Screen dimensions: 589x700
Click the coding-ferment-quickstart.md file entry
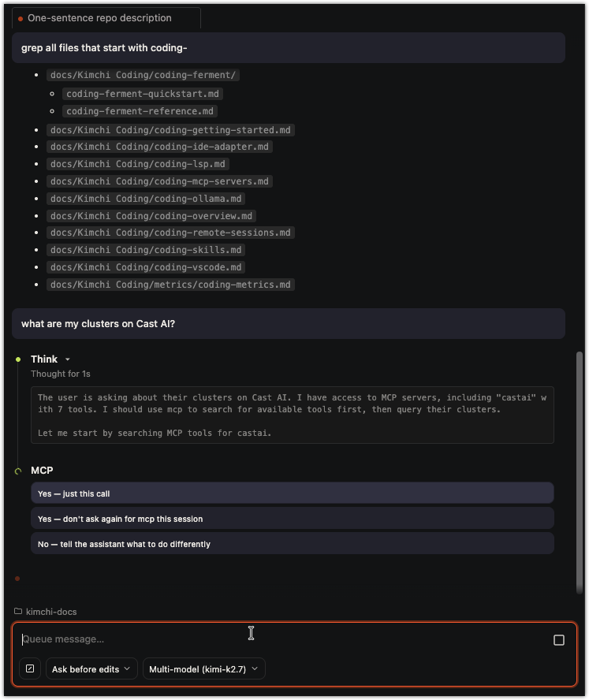pyautogui.click(x=143, y=94)
